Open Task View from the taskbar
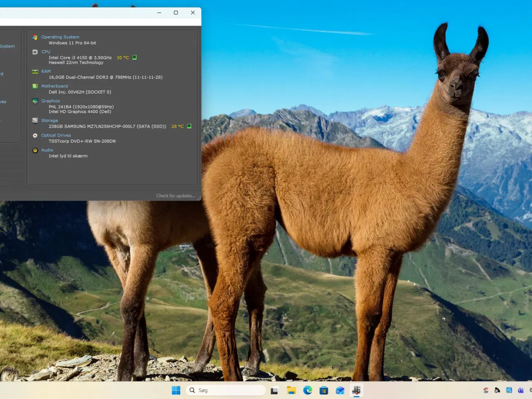Image resolution: width=532 pixels, height=399 pixels. point(274,390)
